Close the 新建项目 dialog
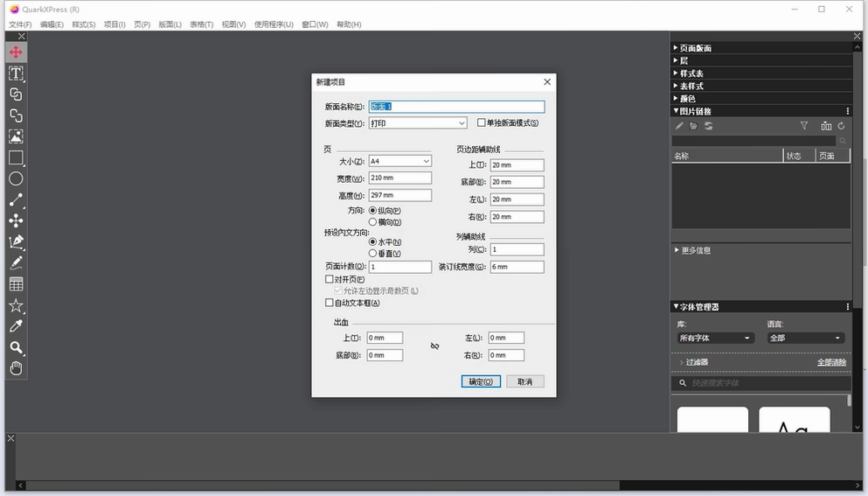The image size is (868, 496). [x=547, y=81]
